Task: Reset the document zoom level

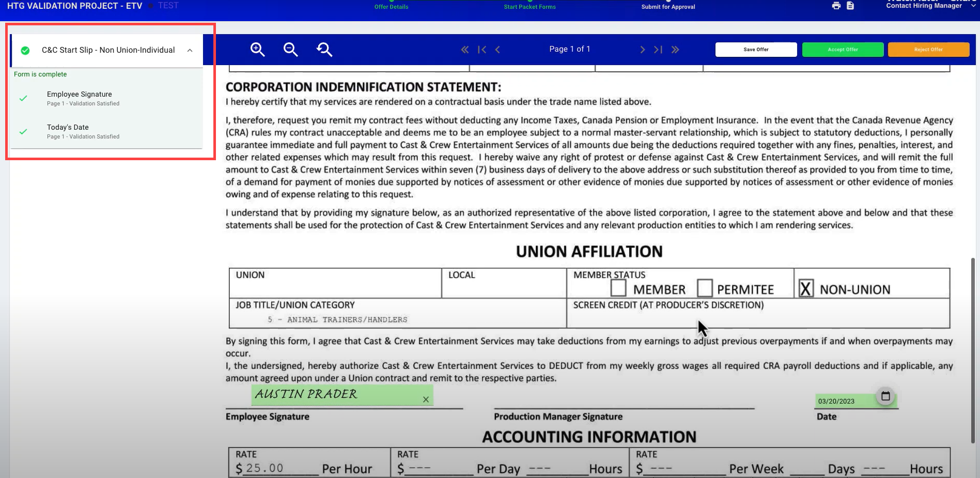Action: coord(324,50)
